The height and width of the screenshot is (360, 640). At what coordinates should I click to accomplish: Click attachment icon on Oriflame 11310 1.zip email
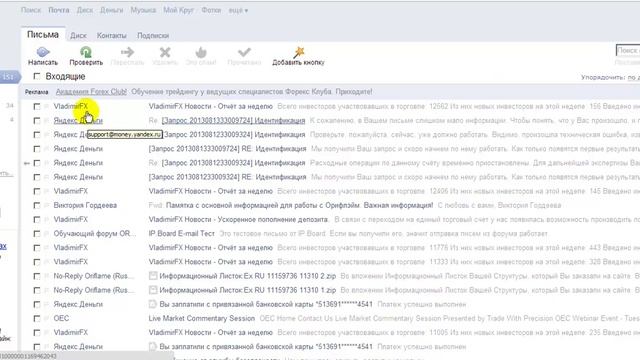[153, 290]
